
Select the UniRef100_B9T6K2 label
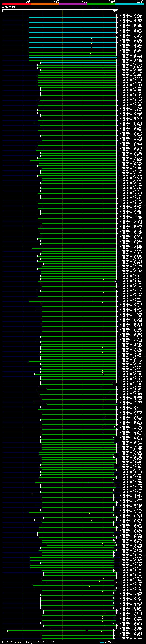tap(131, 45)
